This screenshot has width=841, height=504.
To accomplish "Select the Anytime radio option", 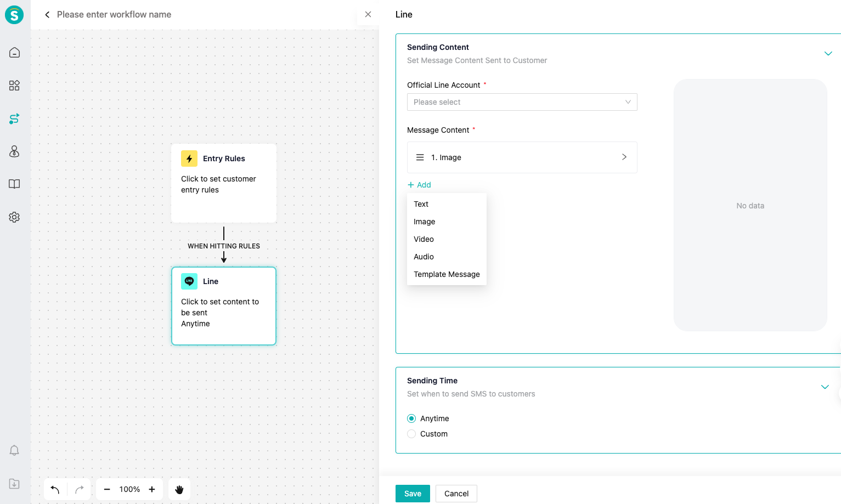I will [411, 418].
